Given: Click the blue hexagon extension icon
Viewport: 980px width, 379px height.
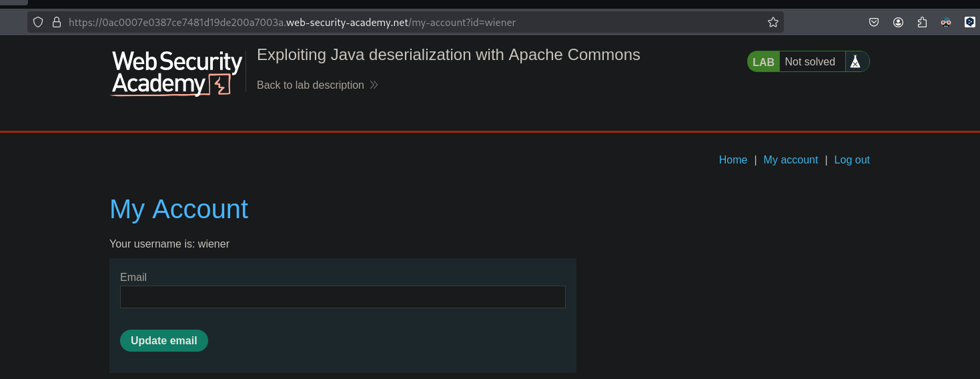Looking at the screenshot, I should tap(970, 22).
